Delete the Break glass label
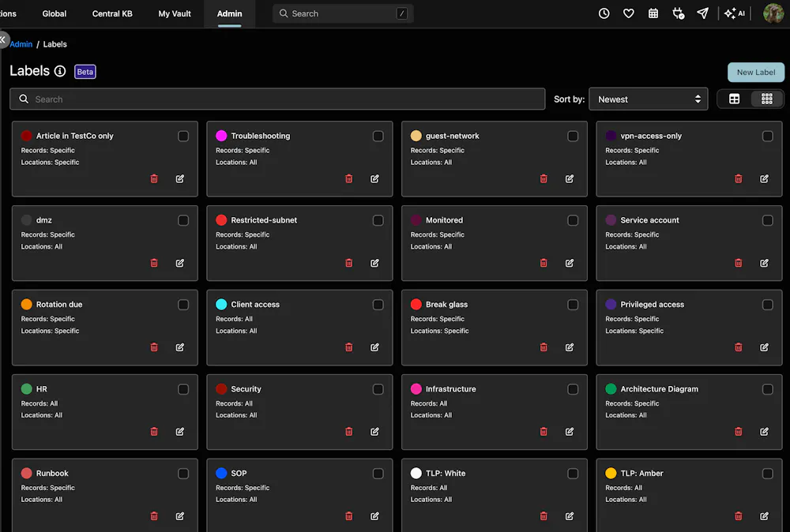Image resolution: width=790 pixels, height=532 pixels. [x=544, y=347]
